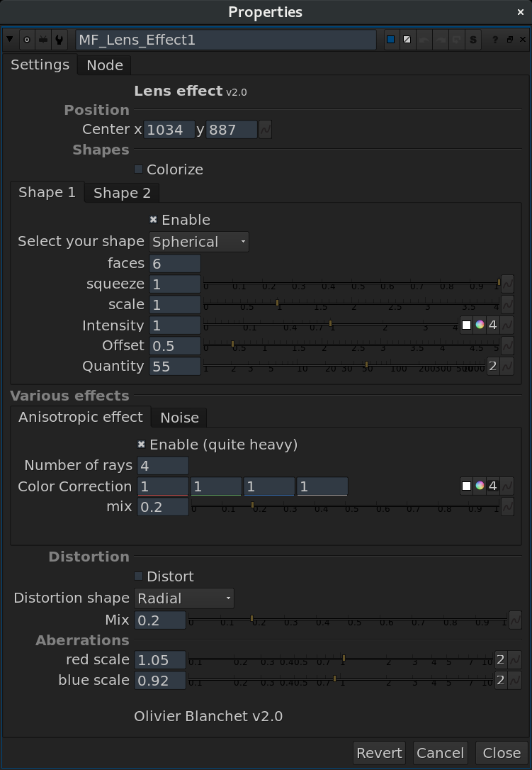Click the center-node-in-graph icon in the header
The image size is (532, 770).
[x=28, y=40]
